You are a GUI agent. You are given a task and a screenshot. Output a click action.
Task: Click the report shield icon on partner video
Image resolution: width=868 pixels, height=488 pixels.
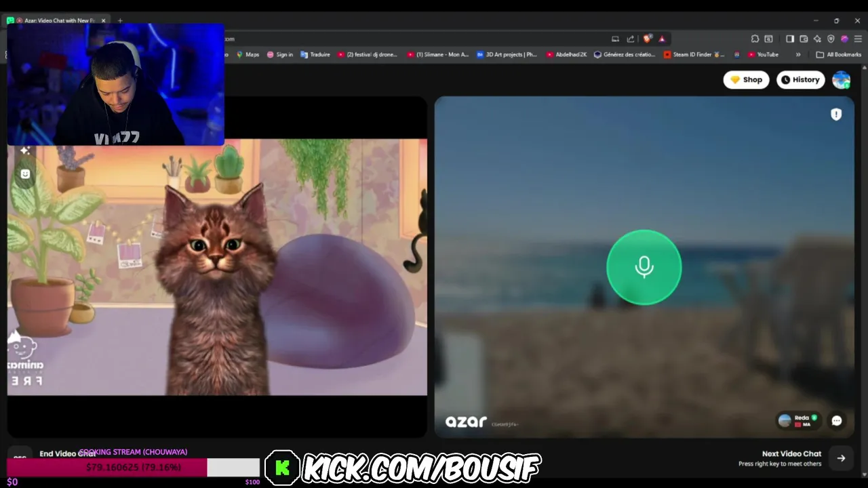click(x=836, y=115)
